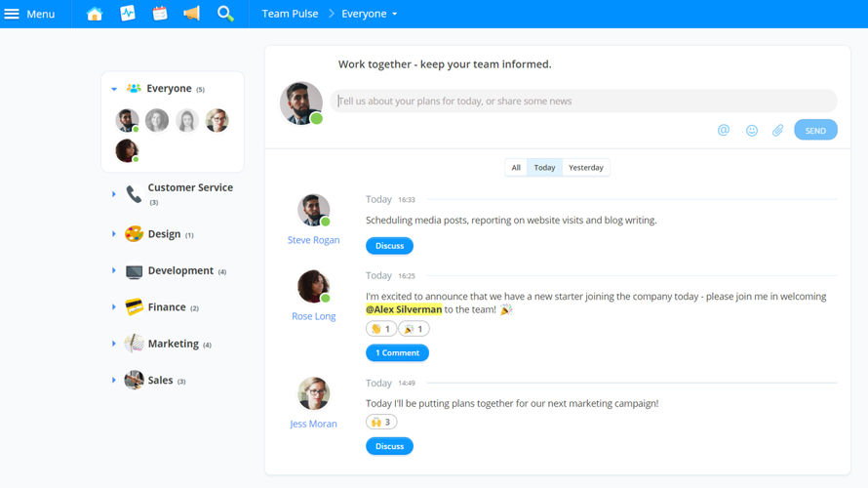Switch to the Yesterday filter tab
The image size is (868, 488).
[x=585, y=168]
